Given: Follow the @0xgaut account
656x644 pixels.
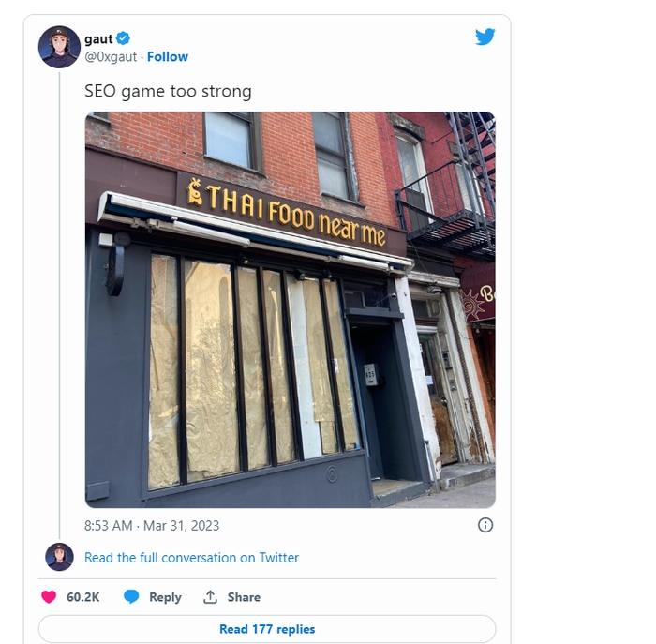Looking at the screenshot, I should [168, 56].
